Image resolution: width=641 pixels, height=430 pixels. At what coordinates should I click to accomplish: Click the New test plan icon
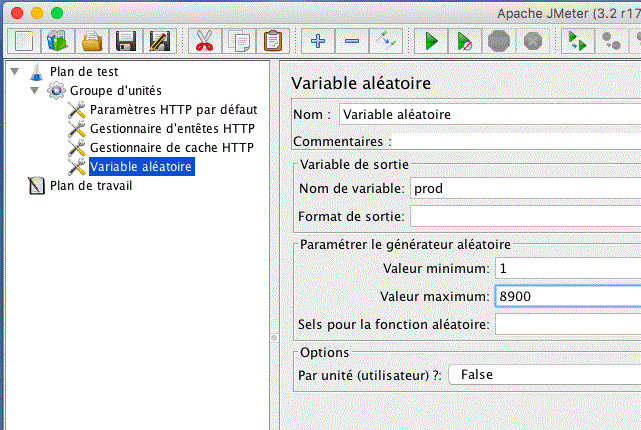click(x=24, y=41)
